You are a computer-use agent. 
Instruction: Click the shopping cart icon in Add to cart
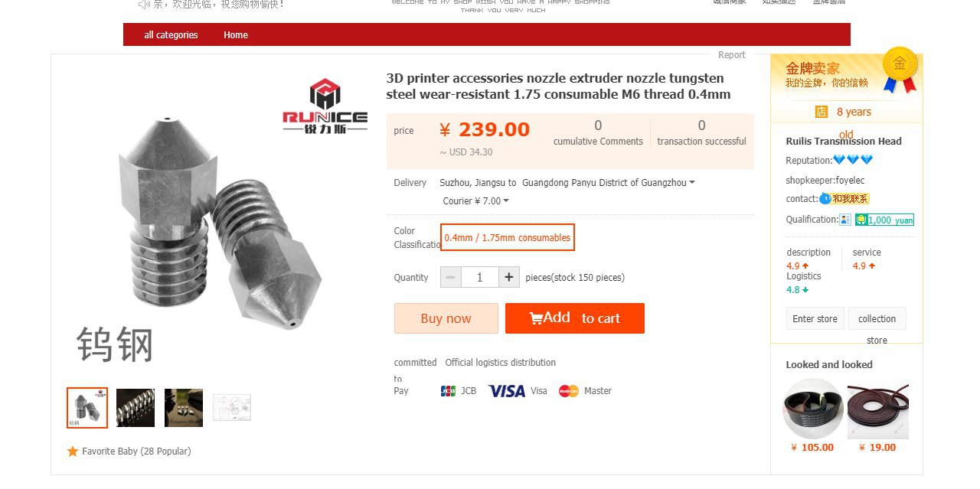(x=536, y=318)
